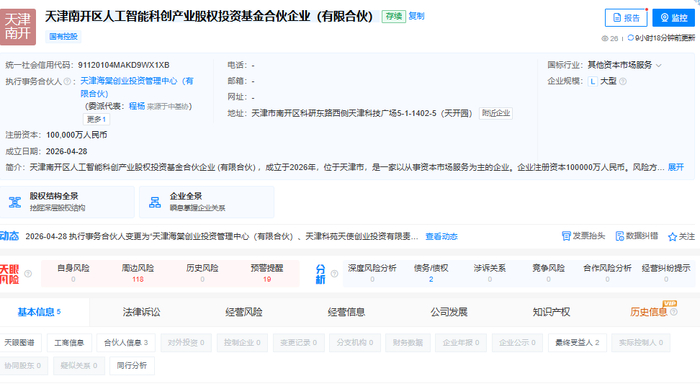This screenshot has width=700, height=389.
Task: Click the 查看动态 link
Action: pos(441,236)
